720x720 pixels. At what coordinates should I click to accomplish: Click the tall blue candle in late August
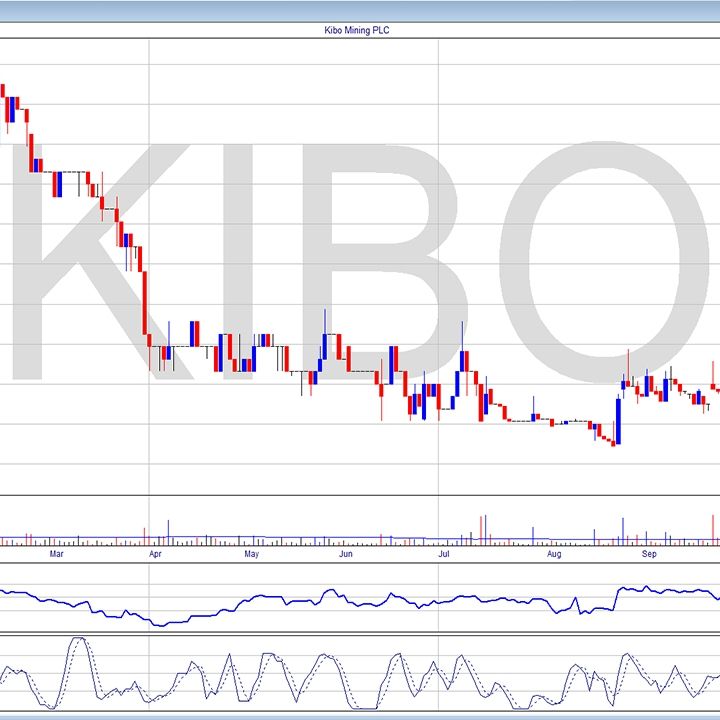coord(618,422)
